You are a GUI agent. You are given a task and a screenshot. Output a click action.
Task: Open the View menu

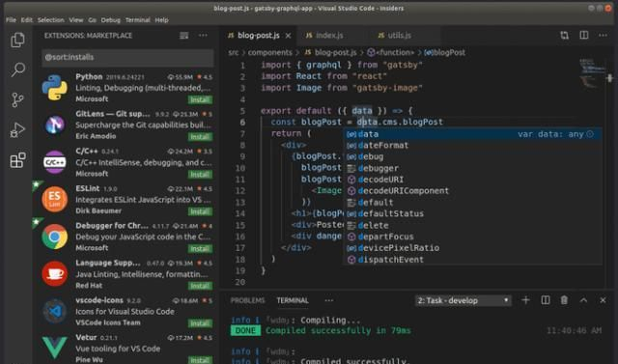[x=76, y=19]
